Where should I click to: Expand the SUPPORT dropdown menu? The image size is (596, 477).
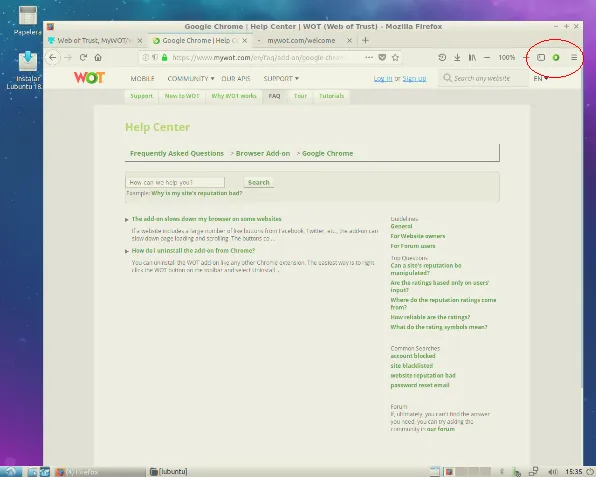click(x=281, y=79)
